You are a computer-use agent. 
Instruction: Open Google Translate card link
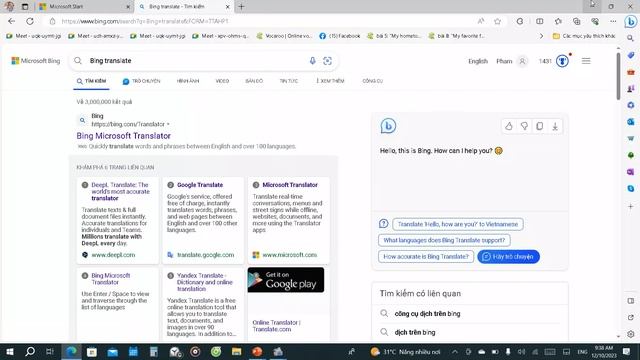pyautogui.click(x=200, y=185)
